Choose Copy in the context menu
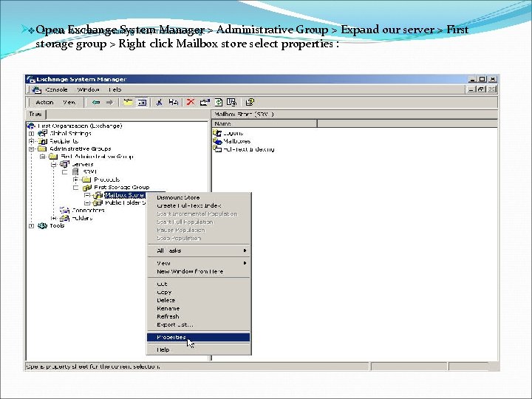The width and height of the screenshot is (532, 399). 199,292
